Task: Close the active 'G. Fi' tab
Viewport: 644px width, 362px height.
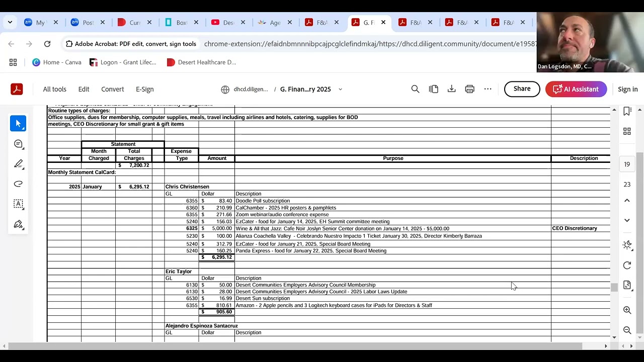Action: 383,22
